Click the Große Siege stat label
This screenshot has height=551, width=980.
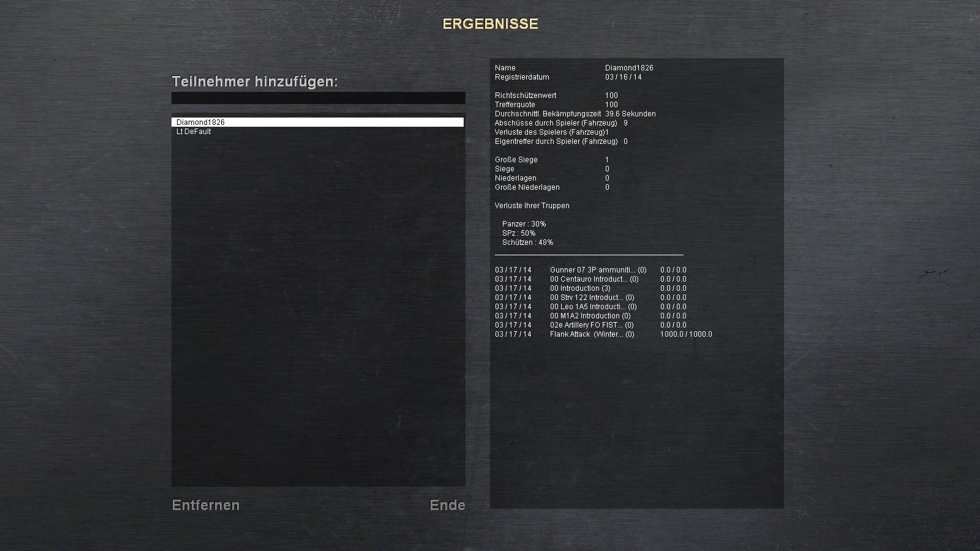(516, 160)
